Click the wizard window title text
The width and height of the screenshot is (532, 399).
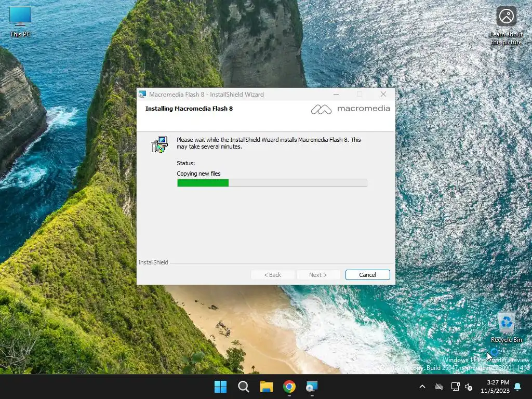206,95
